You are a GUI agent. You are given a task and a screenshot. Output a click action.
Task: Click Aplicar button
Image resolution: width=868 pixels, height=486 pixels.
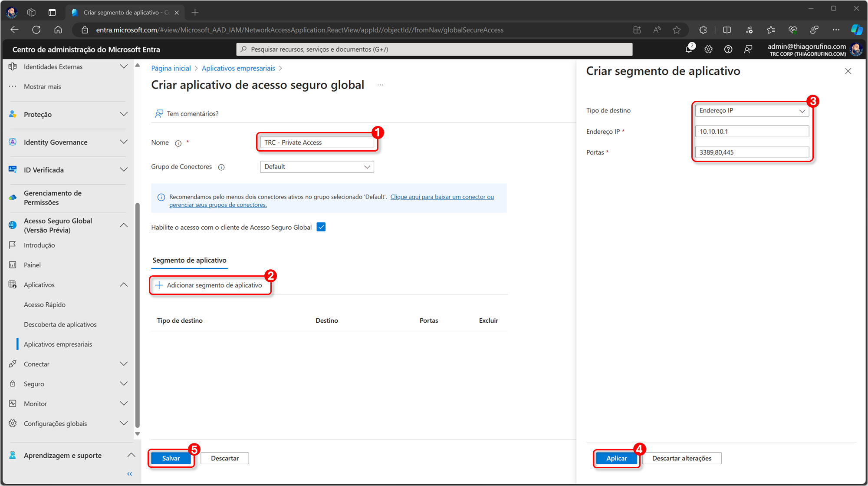pyautogui.click(x=616, y=458)
